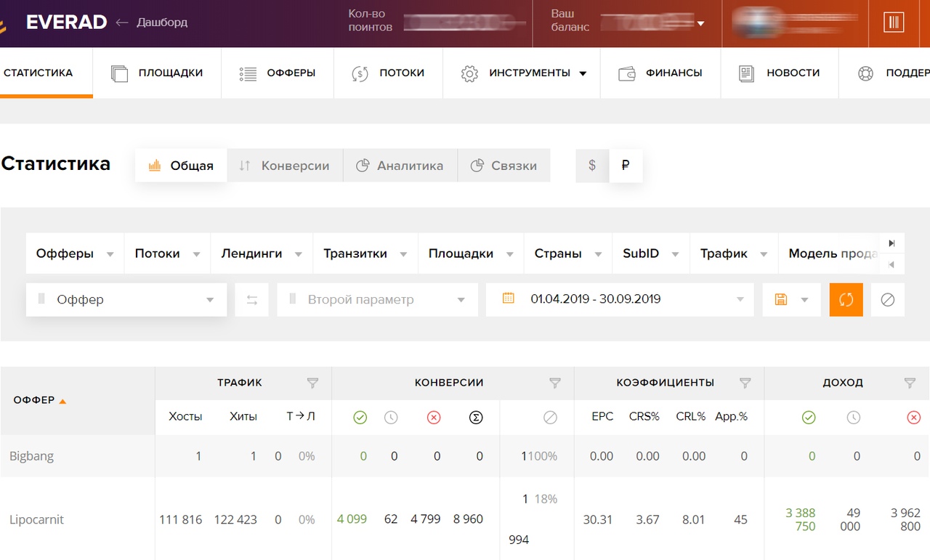
Task: Open the Доход column filter funnel
Action: point(910,383)
